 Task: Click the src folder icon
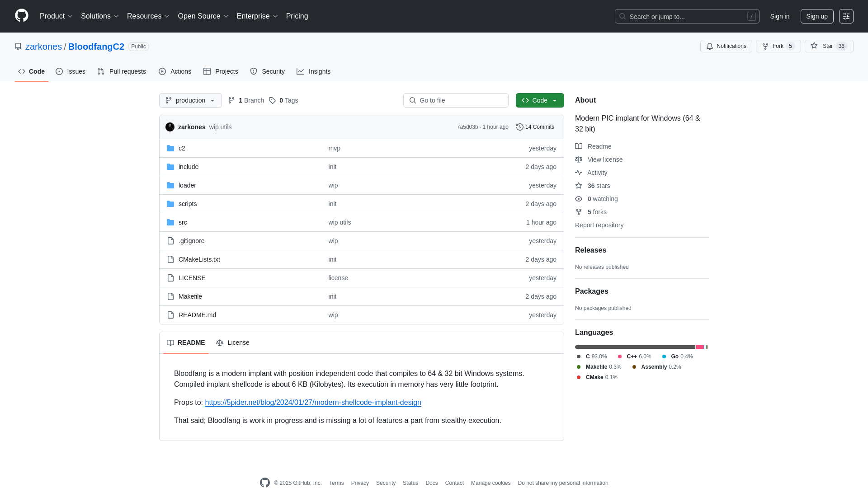[170, 222]
